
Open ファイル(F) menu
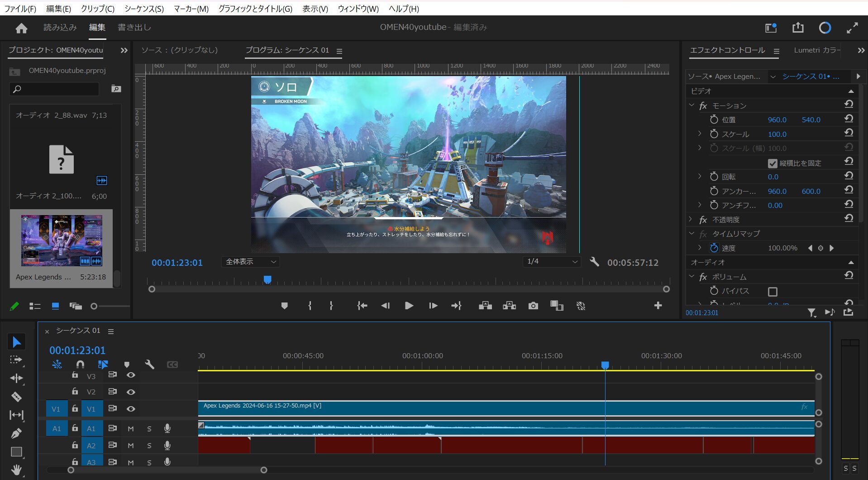tap(20, 9)
